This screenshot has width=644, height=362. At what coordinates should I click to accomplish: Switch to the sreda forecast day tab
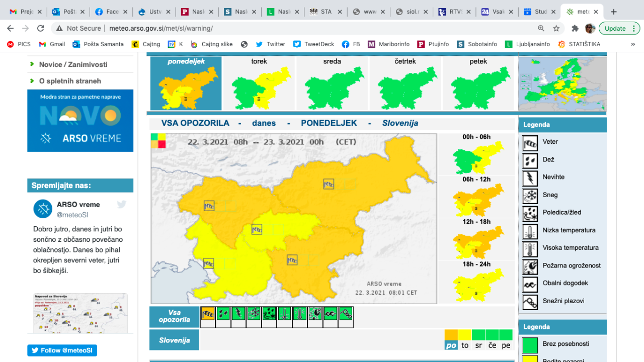[332, 83]
